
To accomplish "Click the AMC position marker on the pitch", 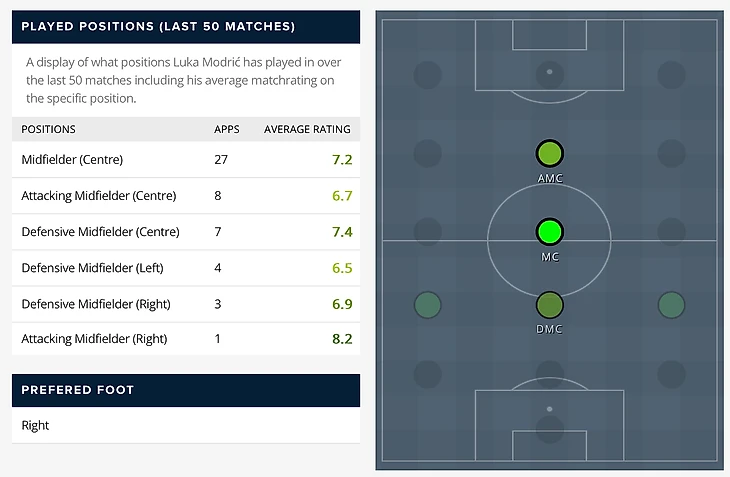I will click(549, 153).
